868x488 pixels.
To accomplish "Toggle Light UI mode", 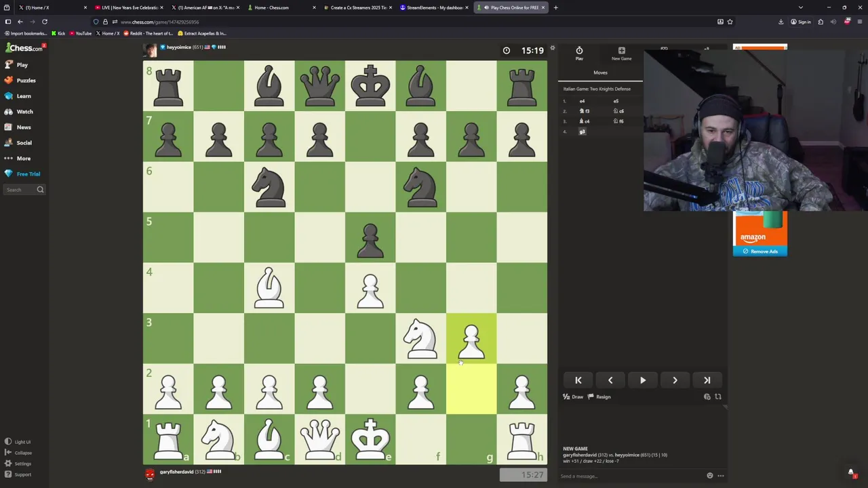I will tap(18, 442).
